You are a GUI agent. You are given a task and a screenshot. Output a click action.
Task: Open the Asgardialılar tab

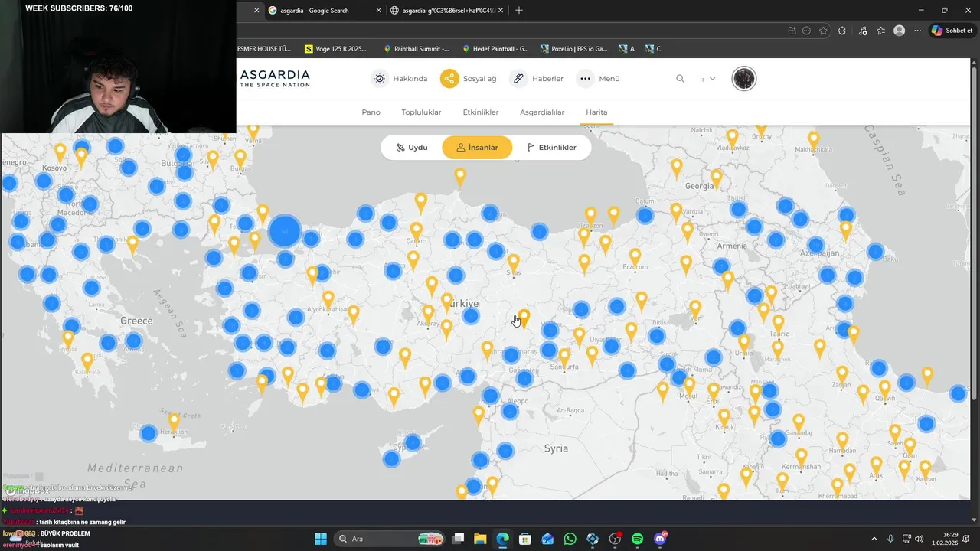[542, 112]
